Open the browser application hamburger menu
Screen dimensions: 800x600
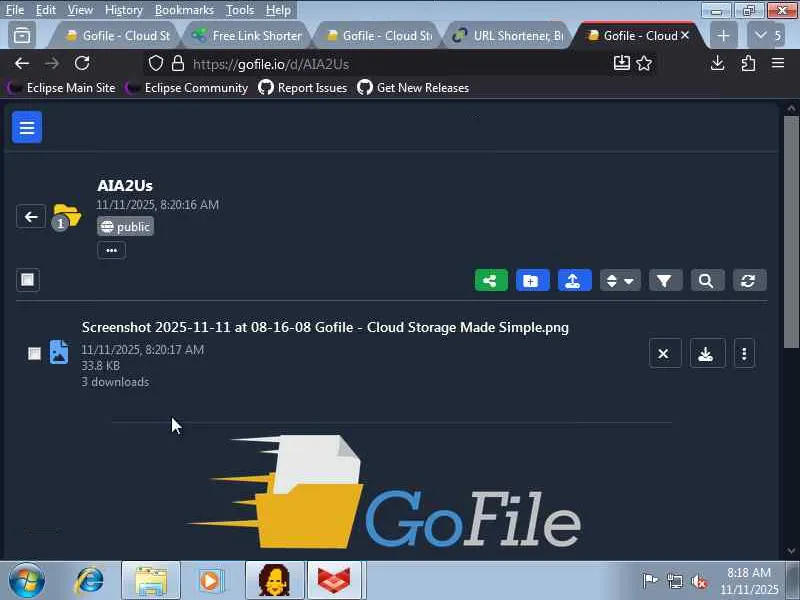778,63
